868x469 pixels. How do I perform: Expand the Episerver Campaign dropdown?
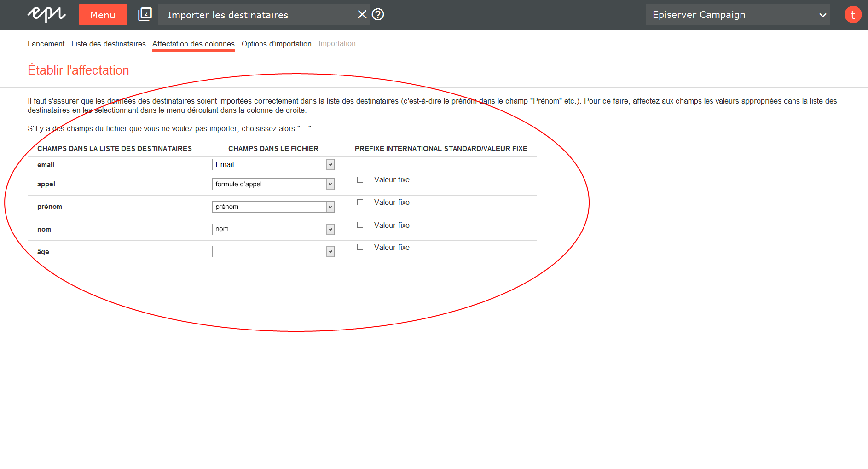[738, 15]
